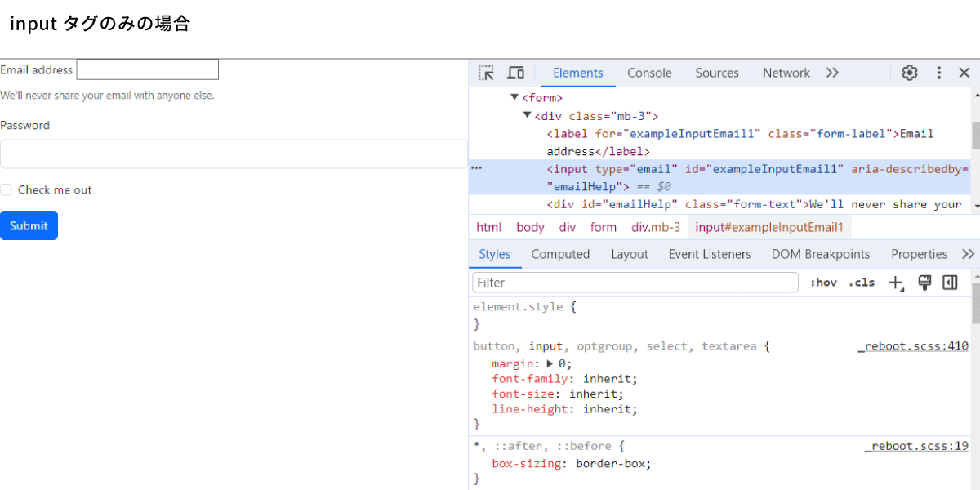Viewport: 980px width, 490px height.
Task: Click the ellipsis beside the selected input node
Action: (x=477, y=168)
